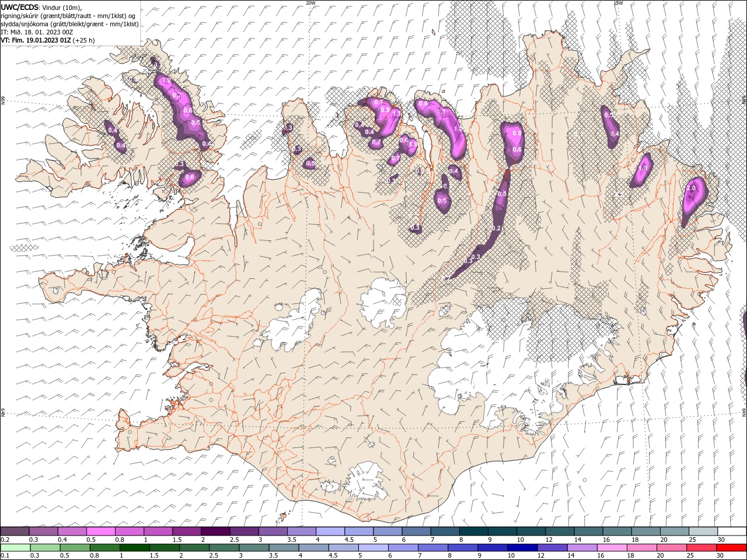Pick the bottom-row green swatch between 0.5 and 0.8

pyautogui.click(x=75, y=548)
